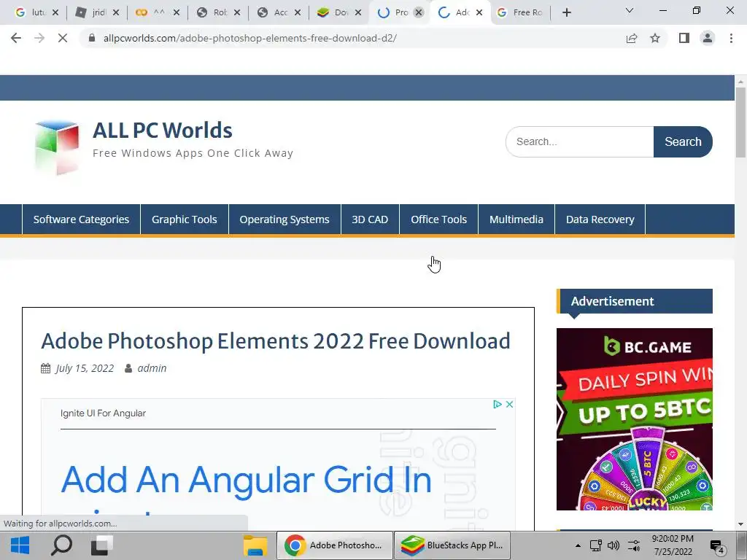Open the Chrome profile avatar
The width and height of the screenshot is (747, 560).
coord(708,38)
